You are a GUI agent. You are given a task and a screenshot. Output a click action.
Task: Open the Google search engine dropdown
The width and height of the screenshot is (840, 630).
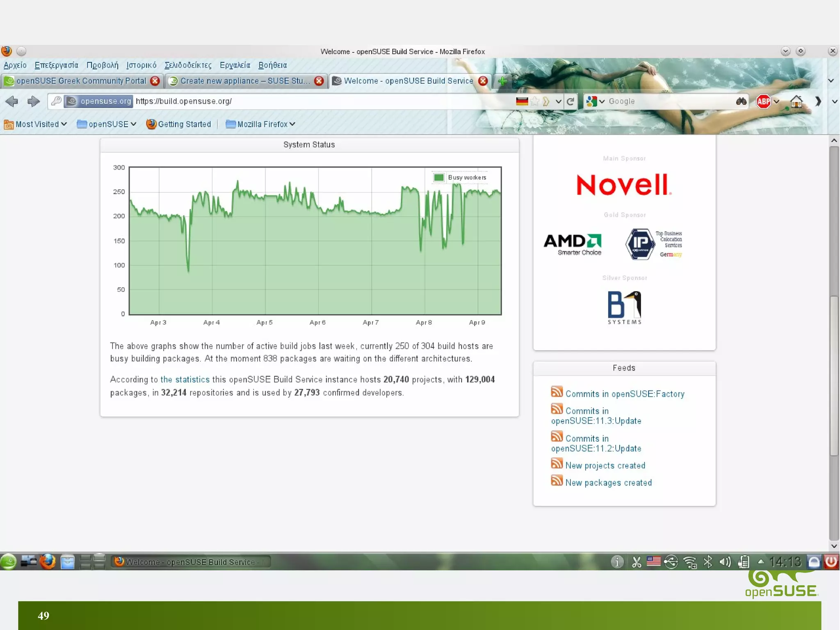click(x=596, y=101)
